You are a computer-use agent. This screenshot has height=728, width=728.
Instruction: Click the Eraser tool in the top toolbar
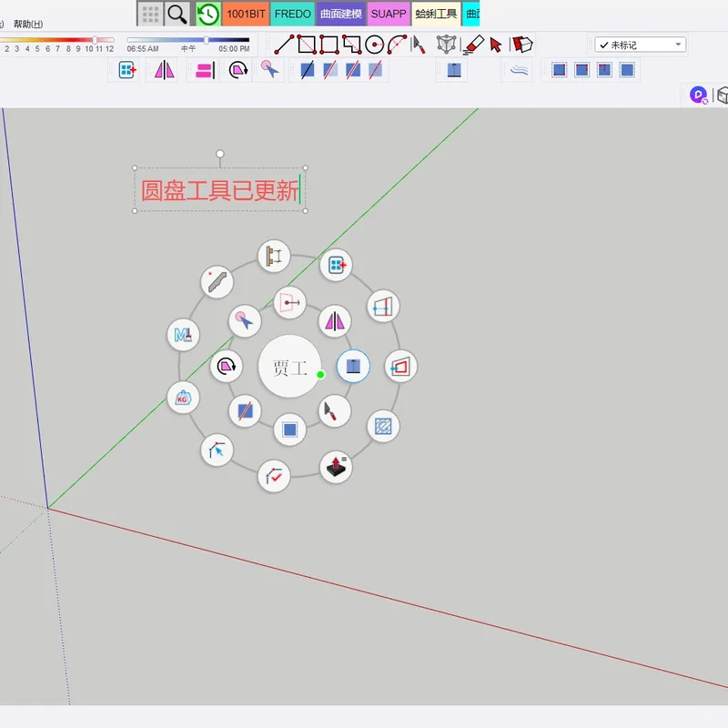click(472, 43)
